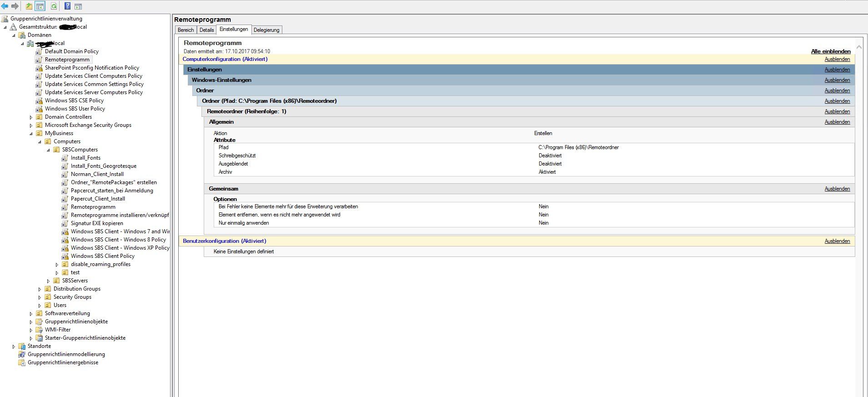Click the Computerkonfiguration (Aktiviert) heading
868x397 pixels.
pos(225,59)
